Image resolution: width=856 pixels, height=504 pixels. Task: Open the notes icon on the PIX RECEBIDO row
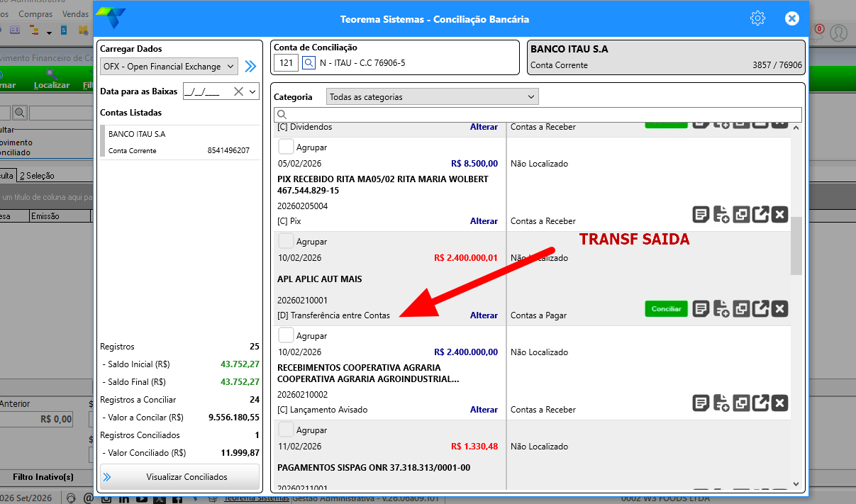click(x=701, y=215)
